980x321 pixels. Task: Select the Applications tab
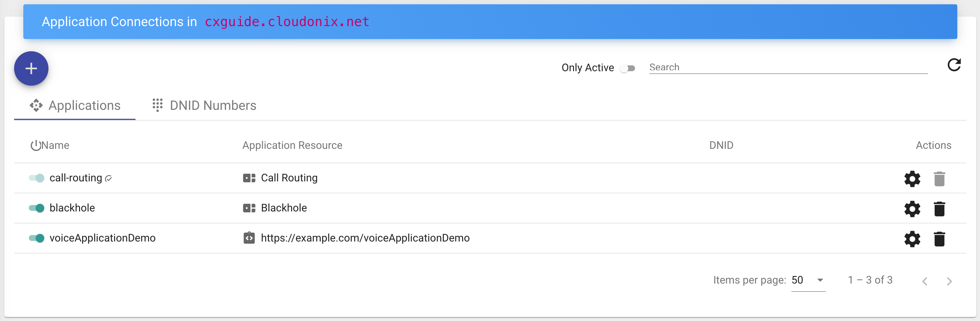[x=75, y=105]
